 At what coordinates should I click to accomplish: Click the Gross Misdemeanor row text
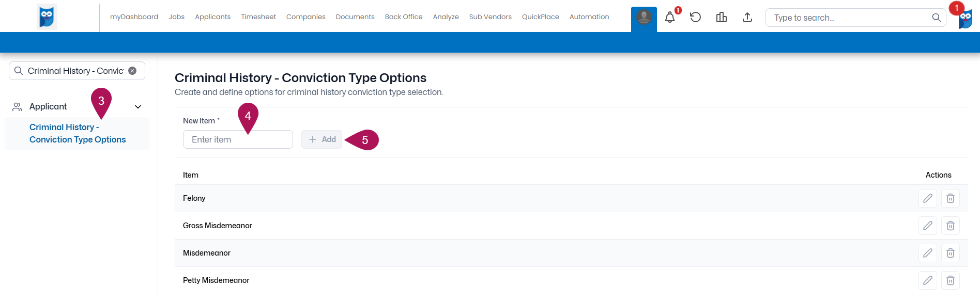217,226
